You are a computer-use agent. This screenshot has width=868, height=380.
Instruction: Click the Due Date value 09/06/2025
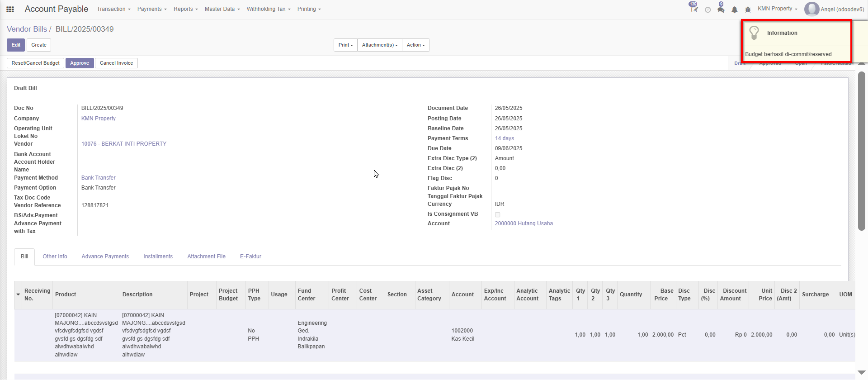(x=509, y=148)
